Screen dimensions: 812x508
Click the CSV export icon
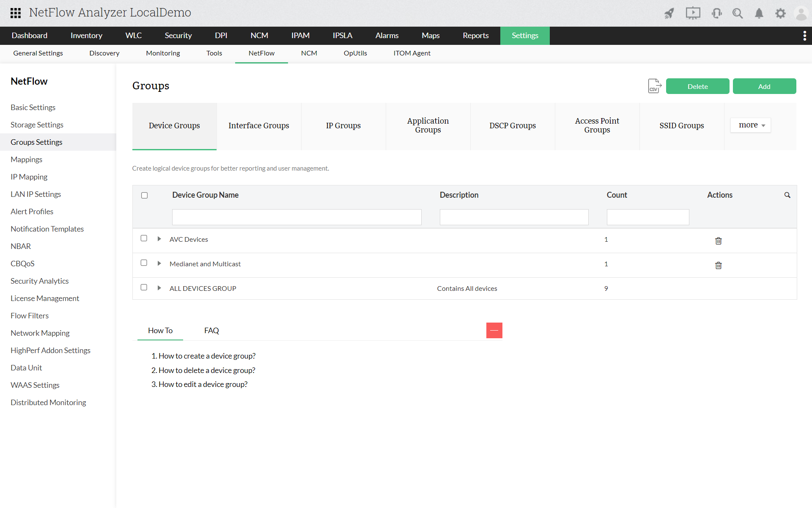(x=655, y=86)
